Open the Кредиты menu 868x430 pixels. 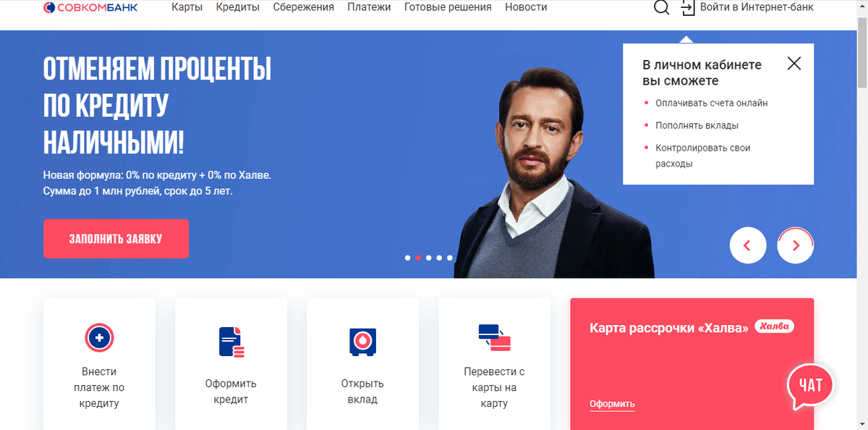coord(238,7)
